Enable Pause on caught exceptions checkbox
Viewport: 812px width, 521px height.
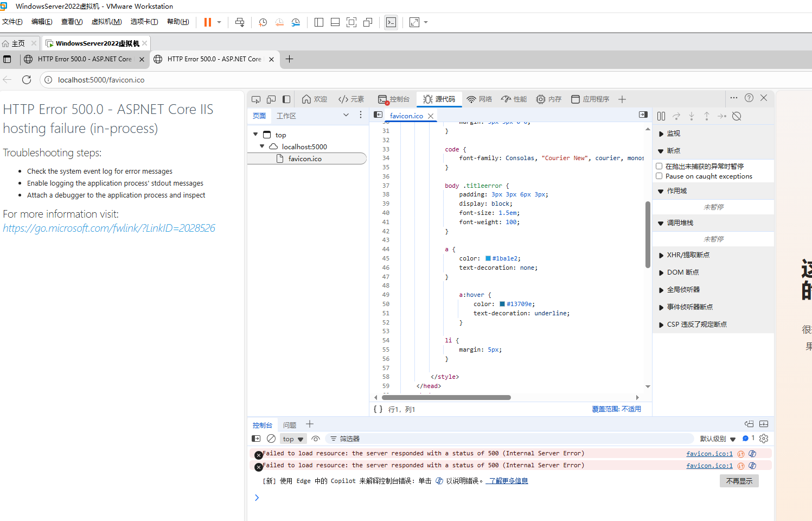659,176
